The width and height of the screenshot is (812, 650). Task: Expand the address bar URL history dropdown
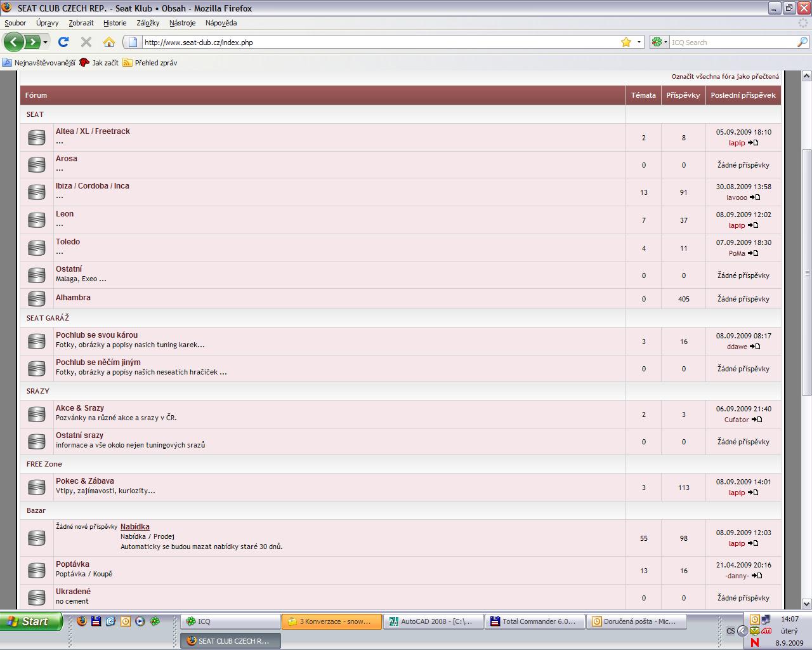639,42
